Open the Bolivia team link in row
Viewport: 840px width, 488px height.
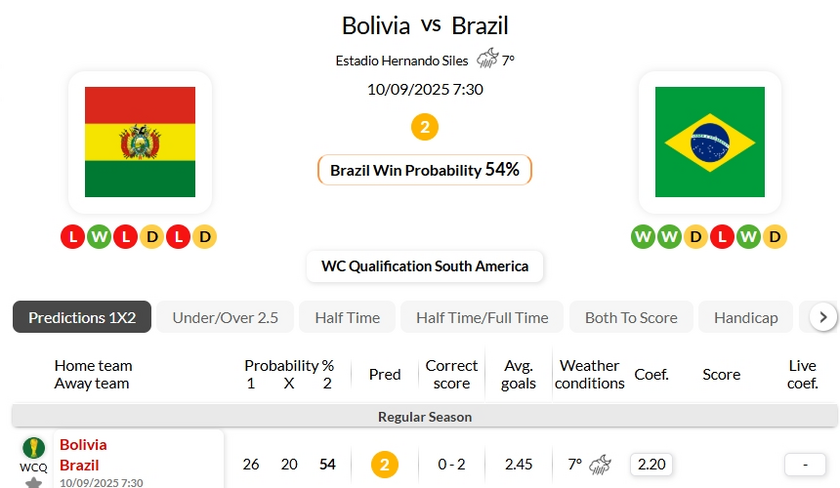(83, 445)
